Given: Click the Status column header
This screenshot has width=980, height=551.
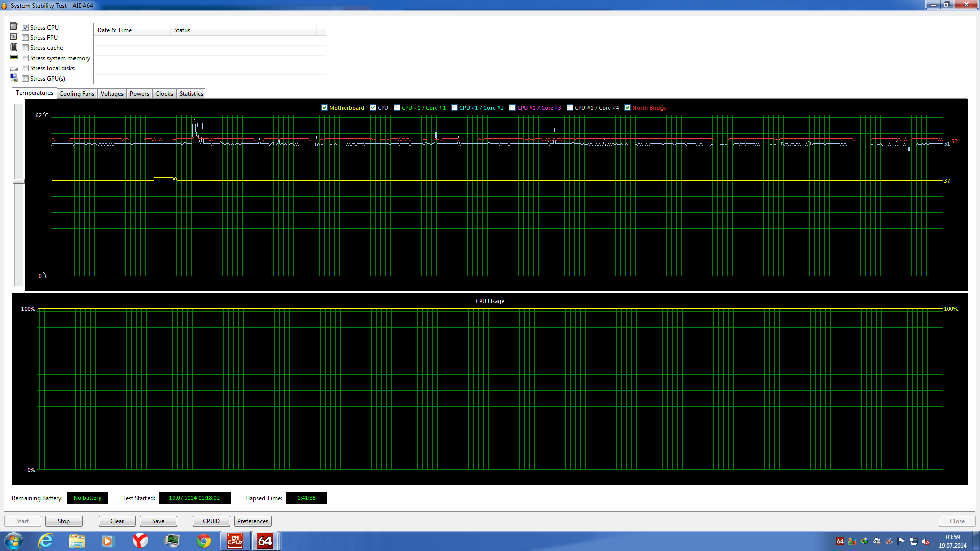Looking at the screenshot, I should tap(244, 30).
